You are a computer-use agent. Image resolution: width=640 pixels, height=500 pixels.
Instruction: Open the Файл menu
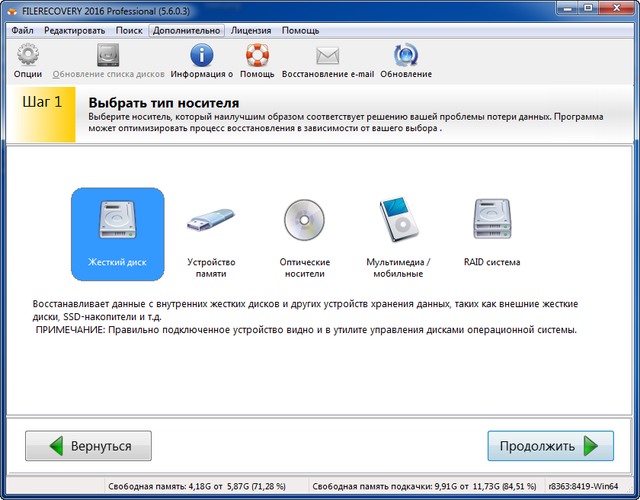point(22,31)
